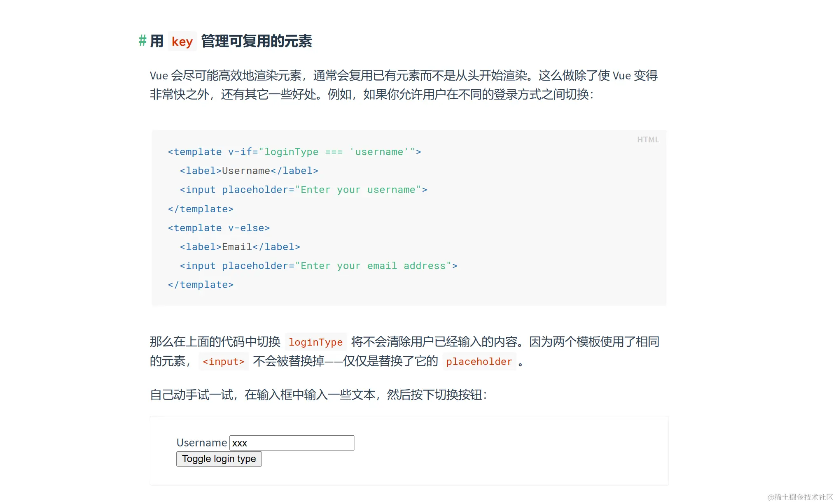Click the paragraph starting with 自己动手试一试
836x504 pixels.
318,395
